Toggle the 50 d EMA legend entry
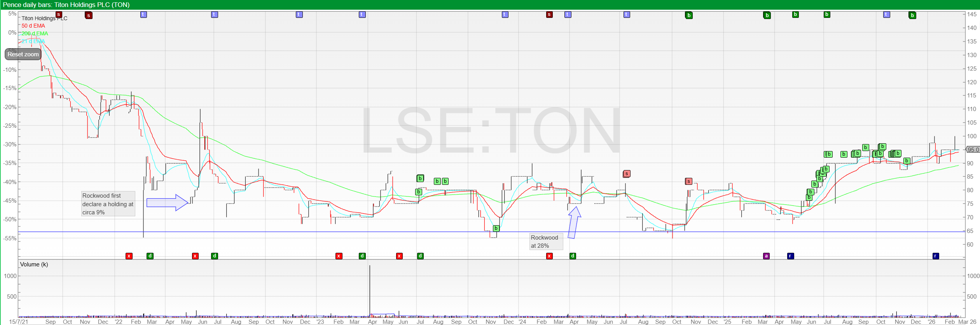This screenshot has height=325, width=980. coord(33,26)
